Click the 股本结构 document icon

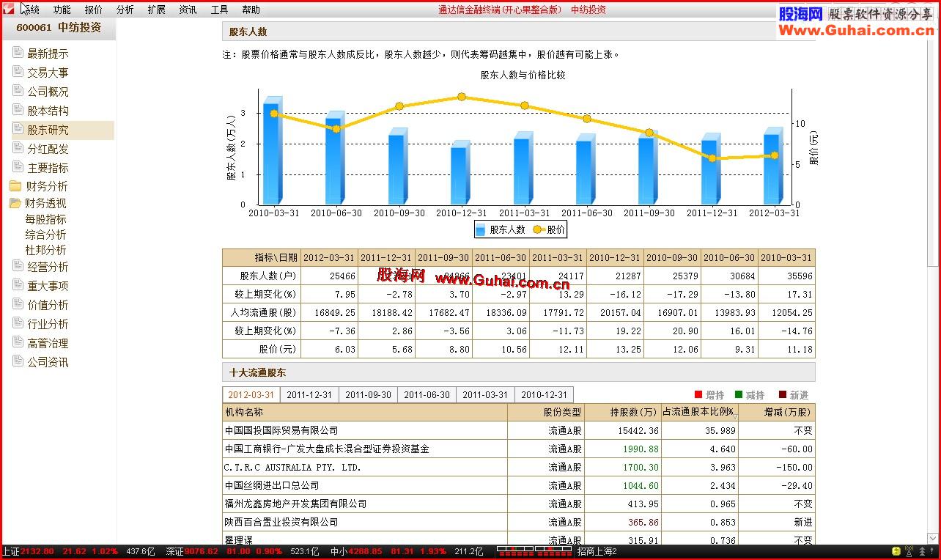[18, 110]
